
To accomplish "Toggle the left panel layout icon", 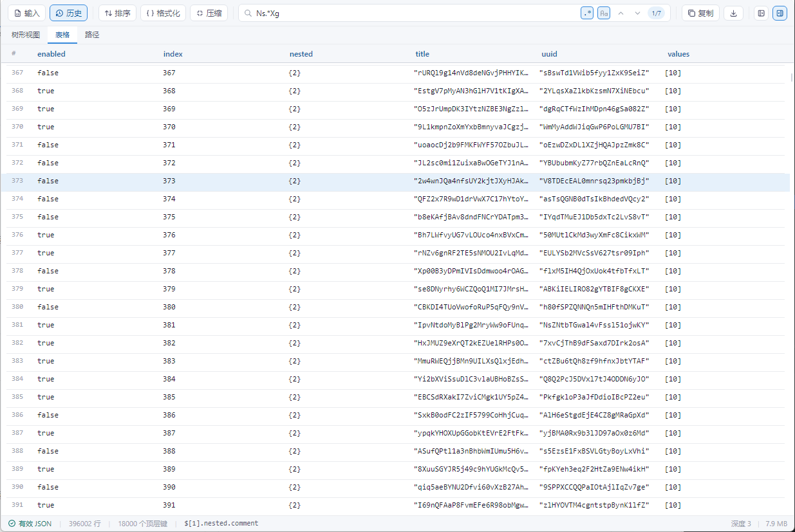I will [761, 13].
